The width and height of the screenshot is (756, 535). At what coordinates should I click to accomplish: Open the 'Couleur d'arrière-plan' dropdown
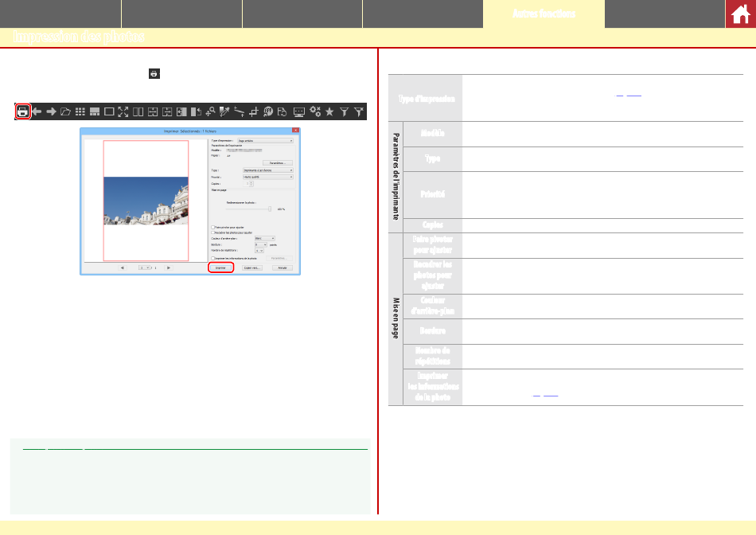click(264, 238)
